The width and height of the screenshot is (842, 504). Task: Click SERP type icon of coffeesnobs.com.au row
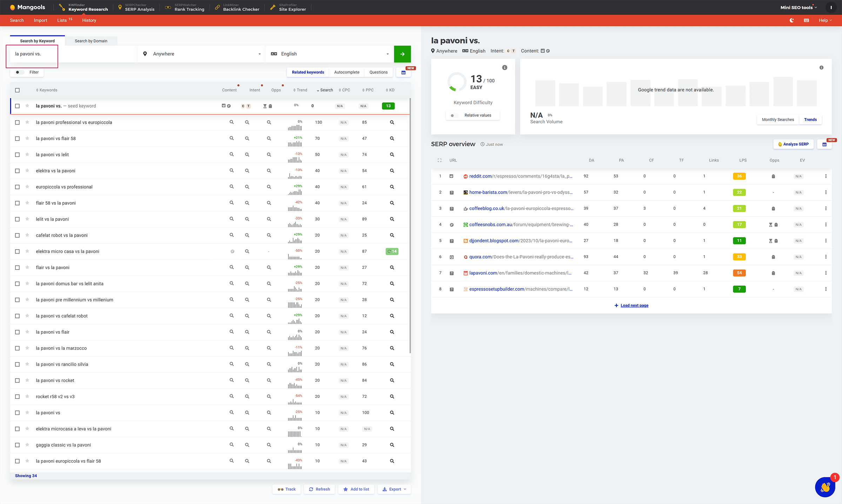(x=452, y=225)
